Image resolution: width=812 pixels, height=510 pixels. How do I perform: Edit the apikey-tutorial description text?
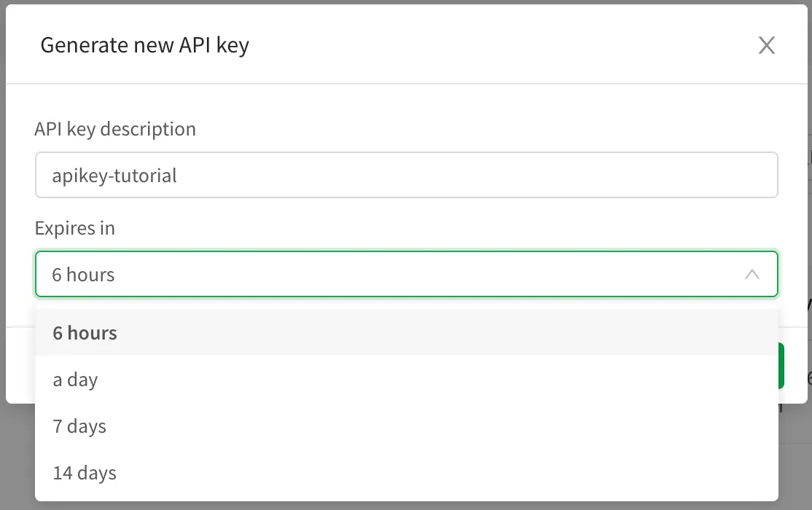[114, 175]
